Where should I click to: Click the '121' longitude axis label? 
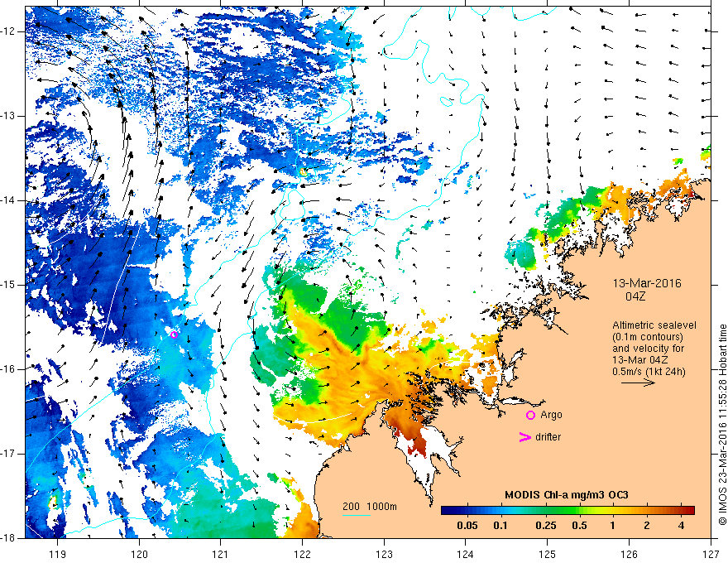(x=221, y=554)
